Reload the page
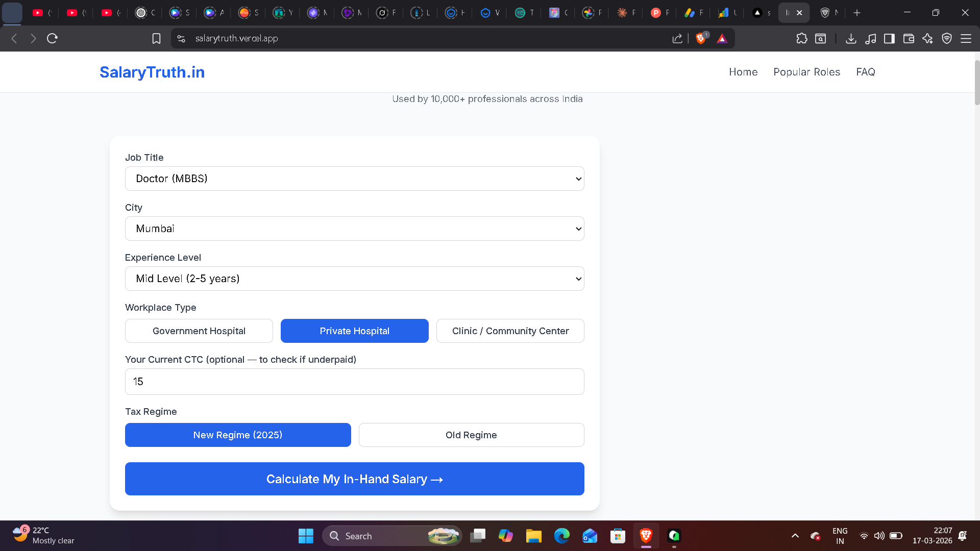Image resolution: width=980 pixels, height=551 pixels. pos(52,38)
